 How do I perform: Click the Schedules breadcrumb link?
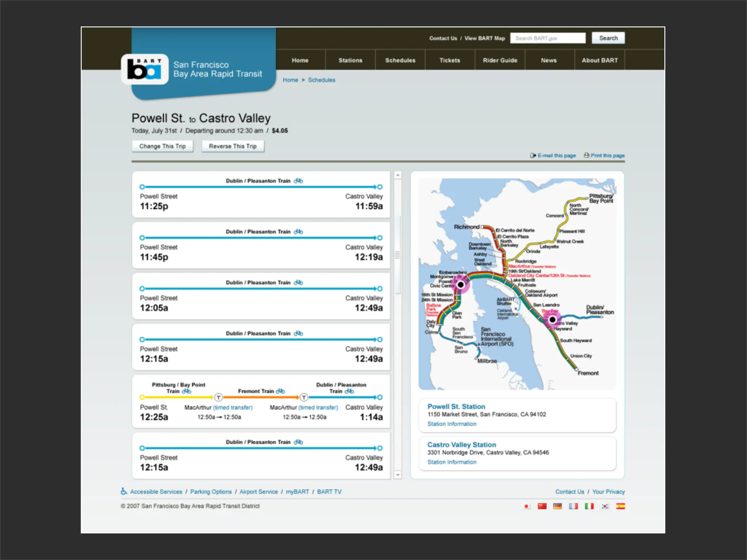click(321, 80)
